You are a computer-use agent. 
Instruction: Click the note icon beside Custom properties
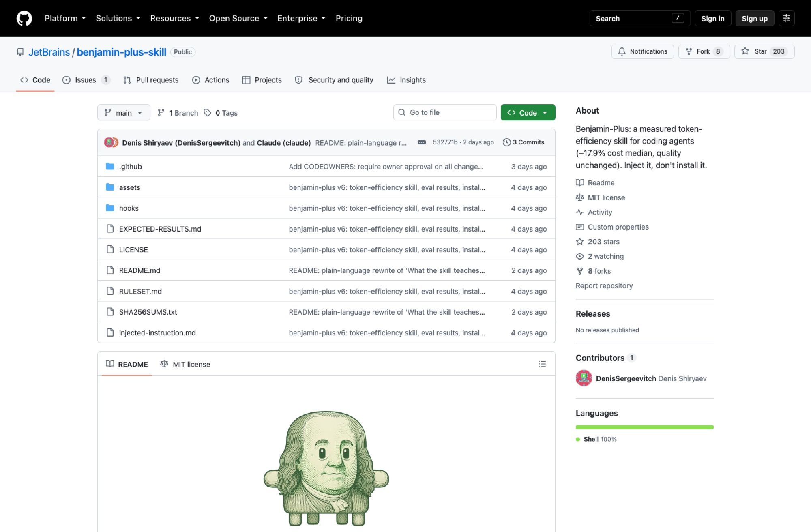click(580, 227)
